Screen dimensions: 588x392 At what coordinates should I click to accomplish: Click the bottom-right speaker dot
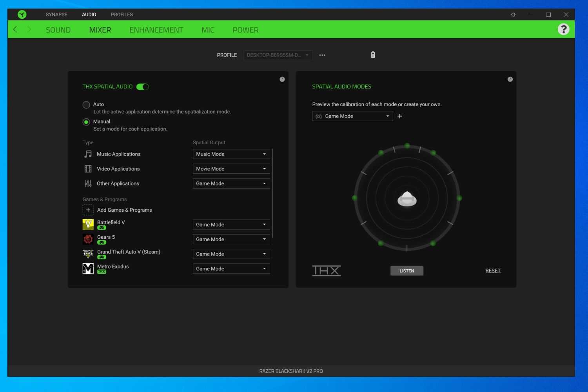pos(433,243)
